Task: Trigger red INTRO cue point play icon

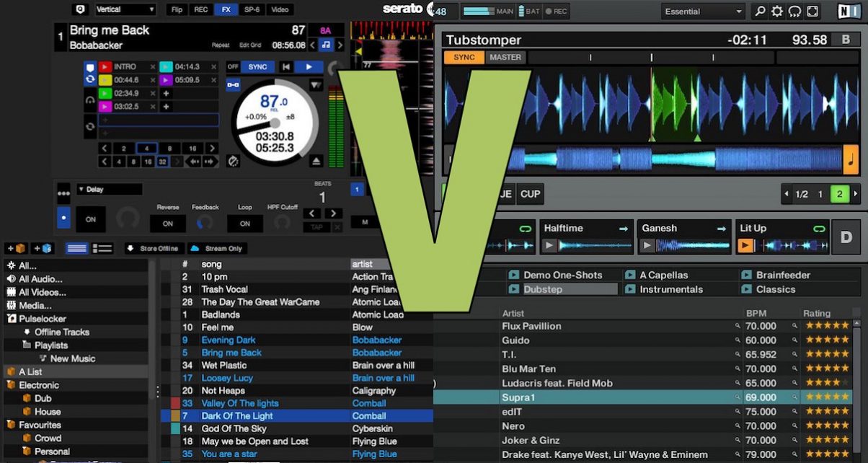Action: point(105,67)
